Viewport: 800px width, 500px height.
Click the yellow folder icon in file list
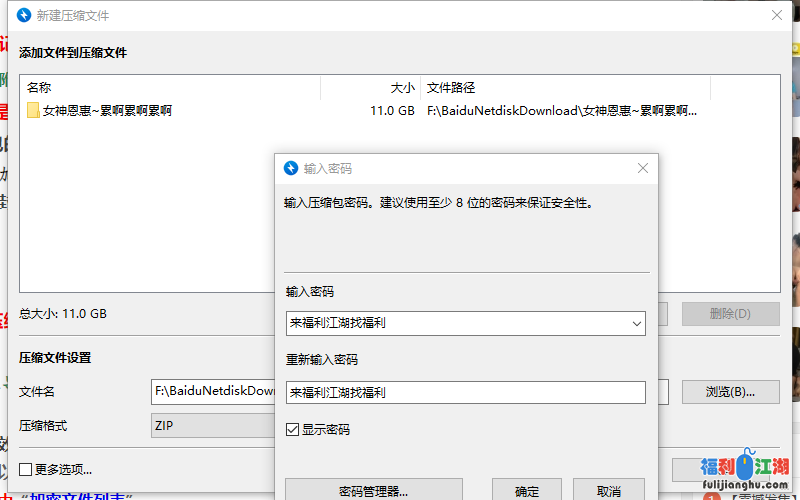coord(33,111)
